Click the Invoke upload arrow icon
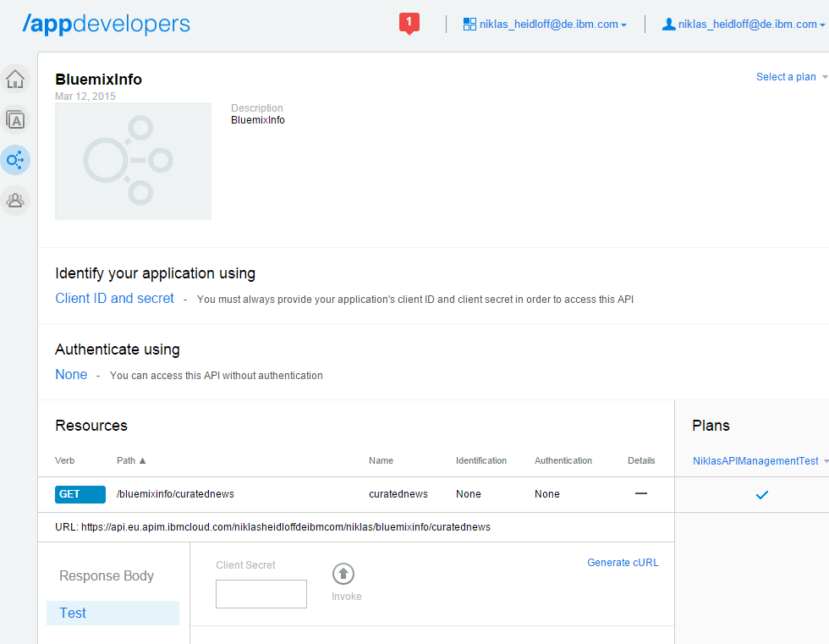The height and width of the screenshot is (644, 829). point(343,574)
